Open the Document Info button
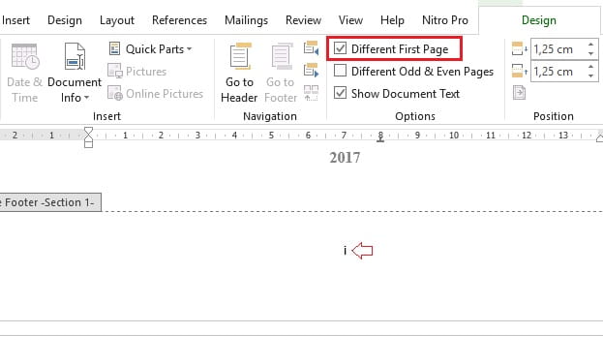This screenshot has width=603, height=364. (75, 73)
